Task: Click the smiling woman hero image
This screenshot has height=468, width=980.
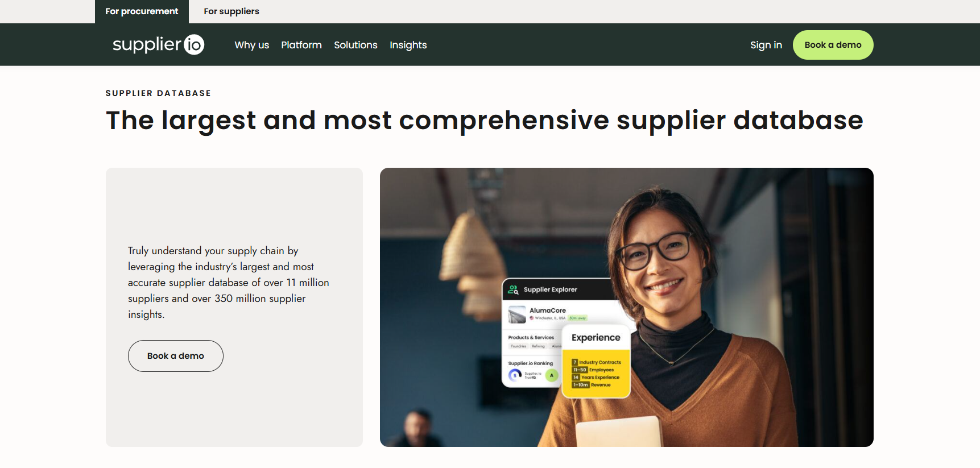Action: pos(627,307)
